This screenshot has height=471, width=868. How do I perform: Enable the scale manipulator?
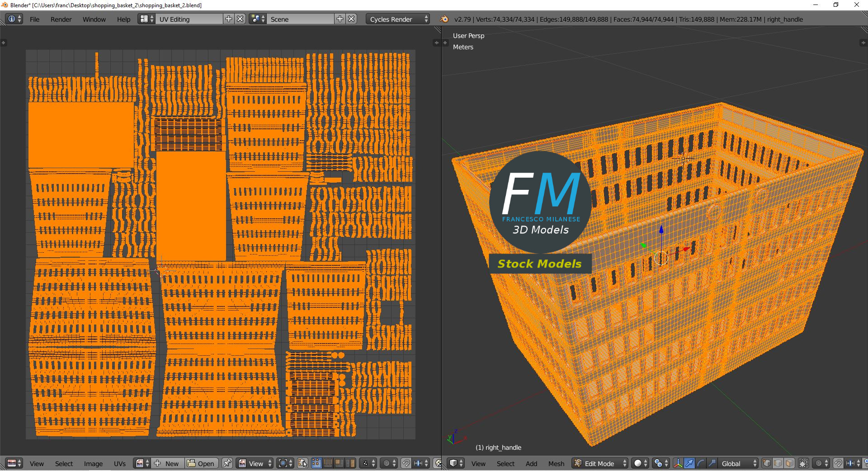click(x=712, y=463)
